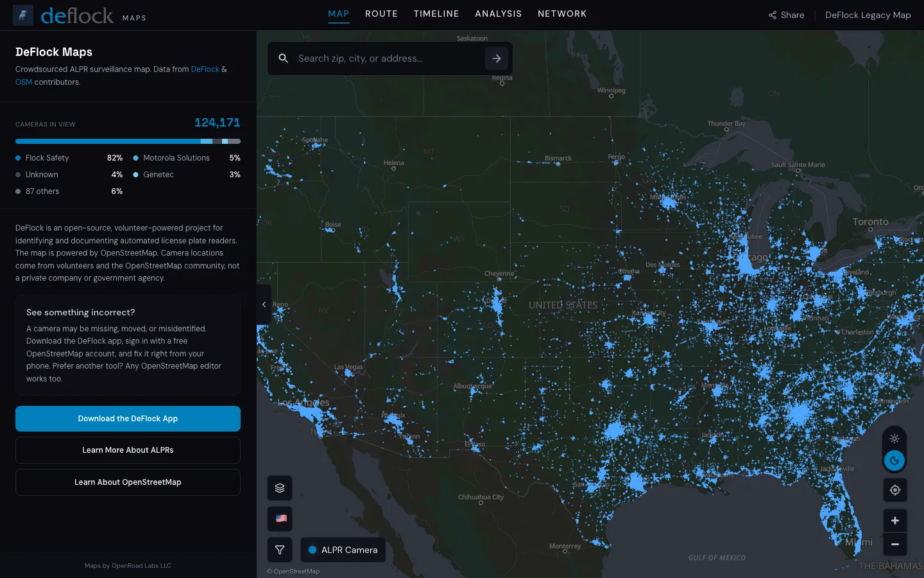Switch to light mode sun icon
This screenshot has width=924, height=578.
click(894, 439)
